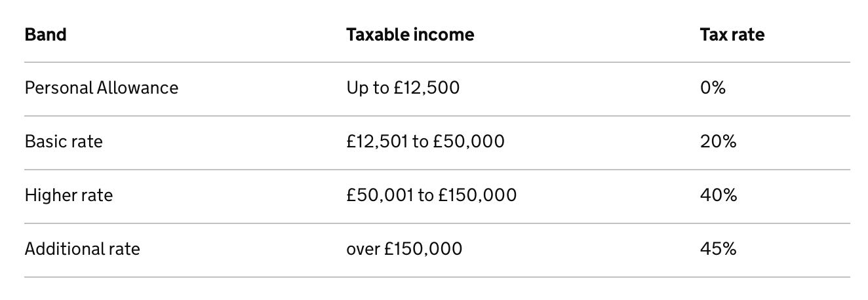Click the Tax rate column header
The image size is (868, 300).
pos(732,35)
